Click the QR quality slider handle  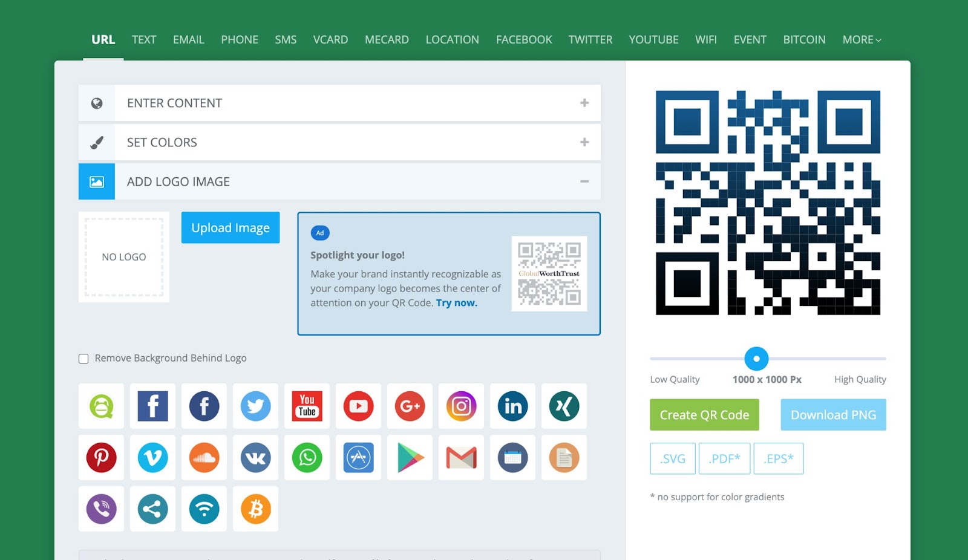point(756,359)
